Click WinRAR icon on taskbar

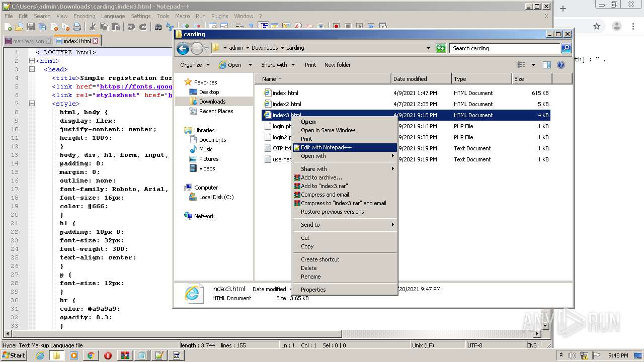coord(125,355)
